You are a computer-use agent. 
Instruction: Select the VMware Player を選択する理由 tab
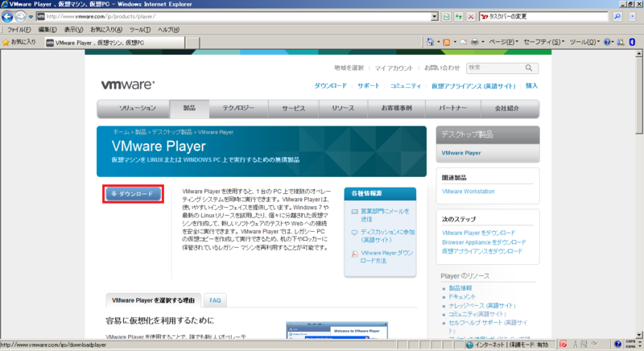pyautogui.click(x=153, y=300)
